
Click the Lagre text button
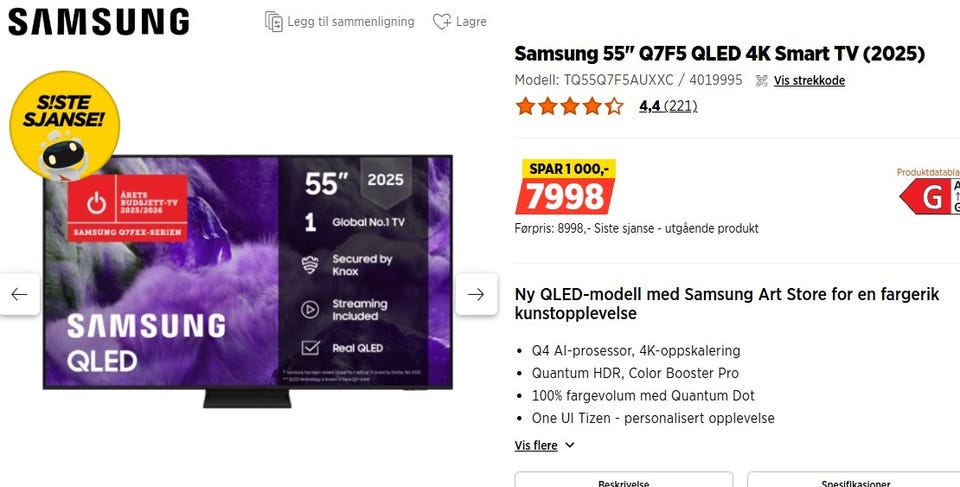471,21
